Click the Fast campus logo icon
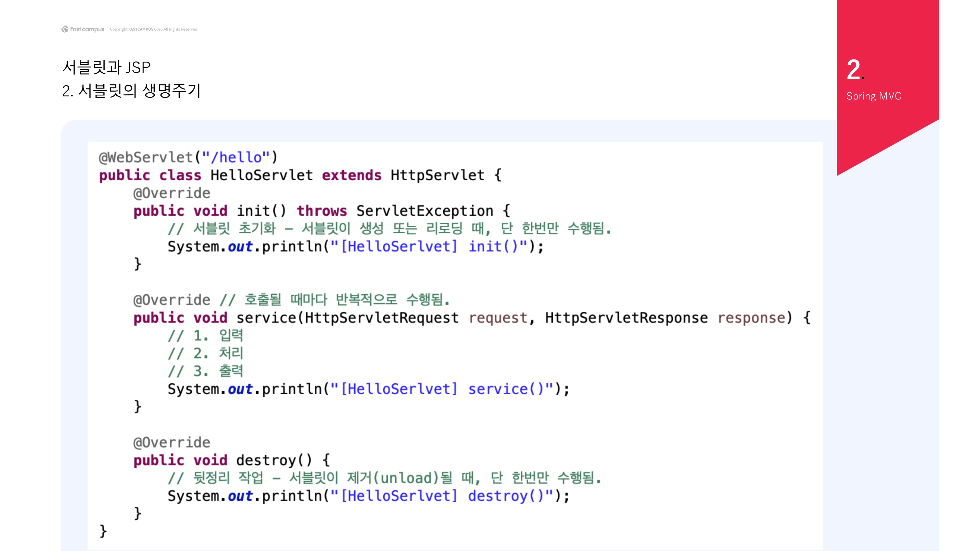This screenshot has width=980, height=551. point(65,29)
